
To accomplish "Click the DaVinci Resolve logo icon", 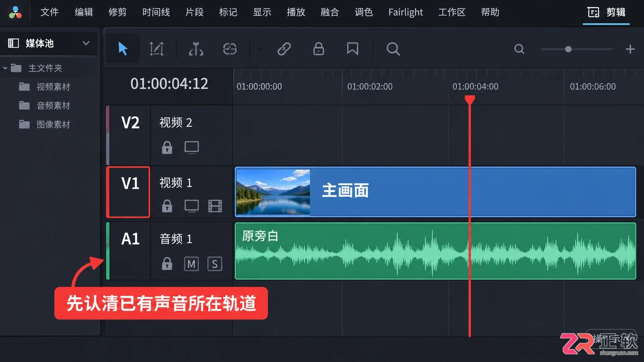I will pos(15,12).
